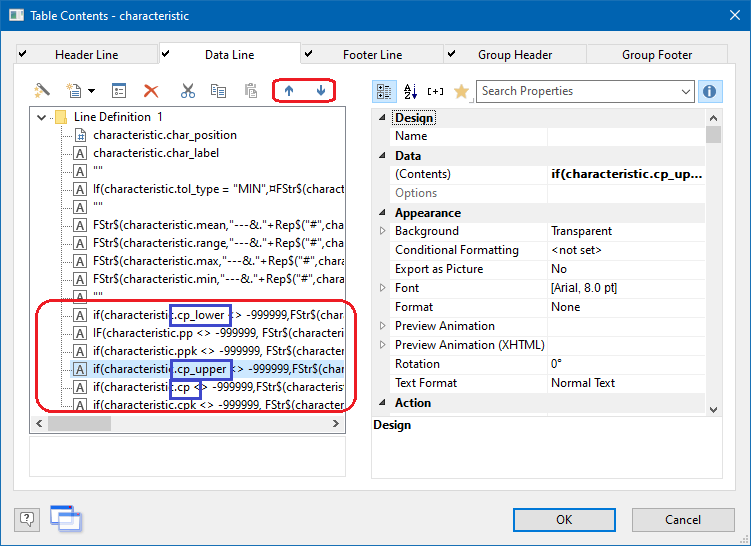
Task: Click the append new column icon
Action: click(74, 91)
